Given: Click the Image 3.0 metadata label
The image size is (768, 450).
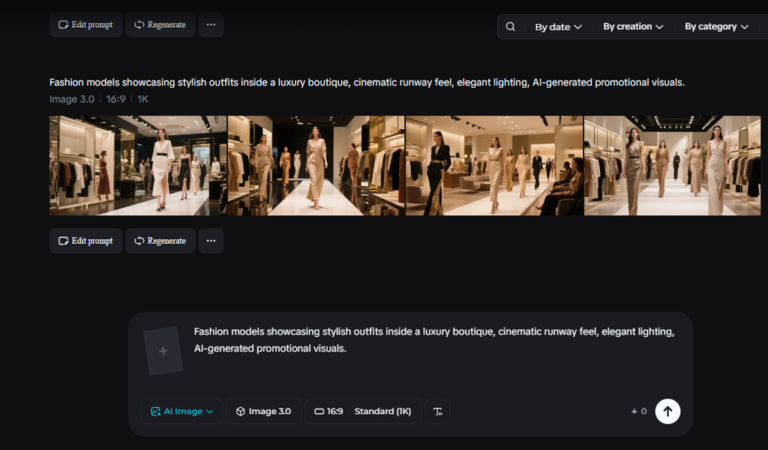Looking at the screenshot, I should [72, 99].
